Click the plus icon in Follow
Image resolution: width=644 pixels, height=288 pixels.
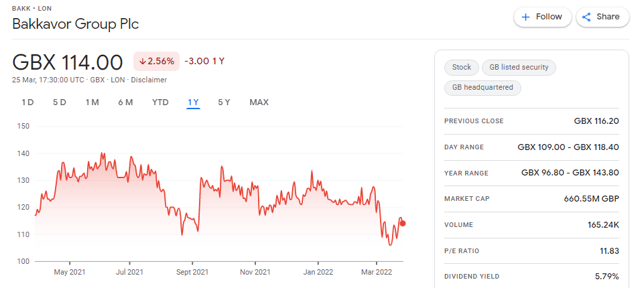point(525,17)
